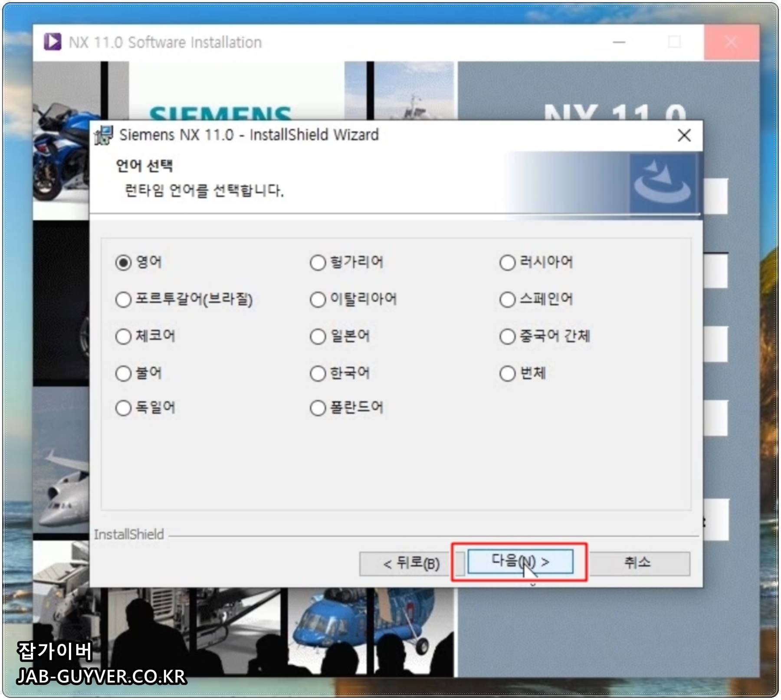Image resolution: width=781 pixels, height=700 pixels.
Task: Select the 포르투갈어(브라질) language option
Action: (124, 299)
